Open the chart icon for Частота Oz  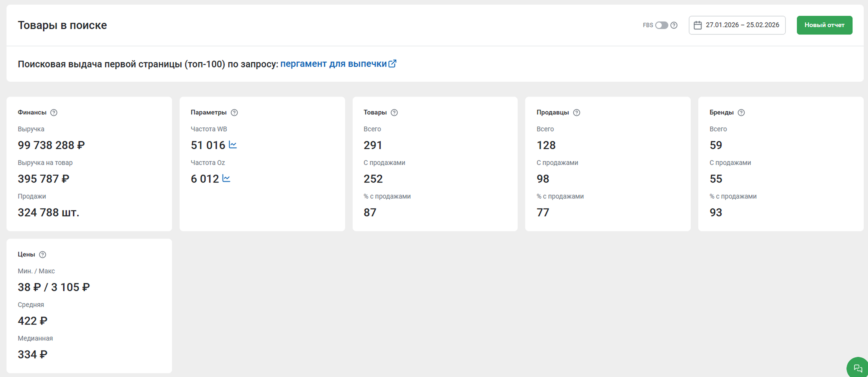pyautogui.click(x=226, y=178)
